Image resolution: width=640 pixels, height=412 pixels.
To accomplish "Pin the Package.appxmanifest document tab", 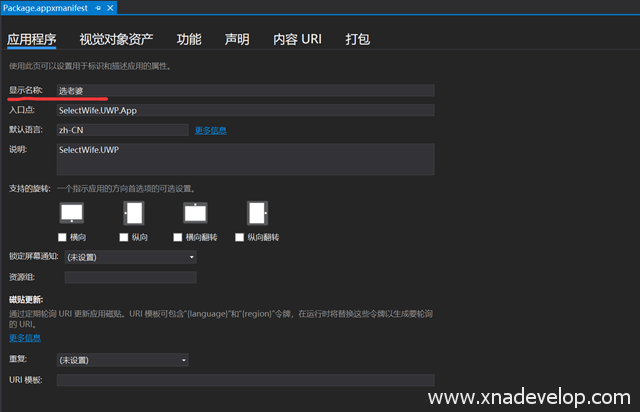I will [x=98, y=8].
